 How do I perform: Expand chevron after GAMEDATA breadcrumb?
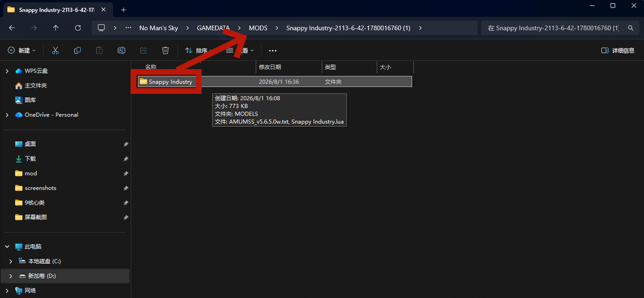click(239, 28)
